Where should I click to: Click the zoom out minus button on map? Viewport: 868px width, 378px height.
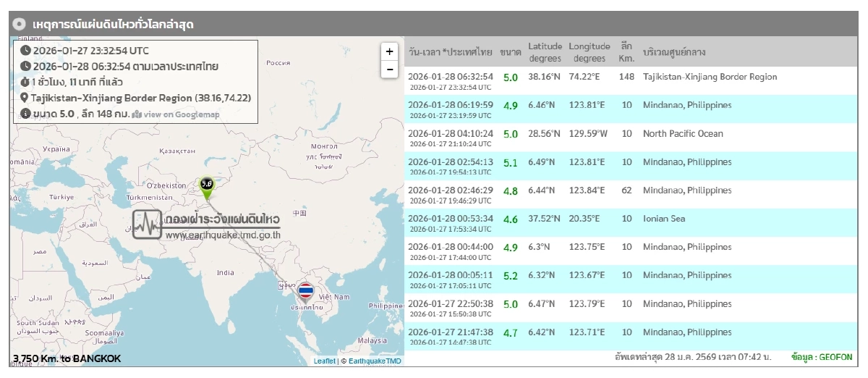click(x=389, y=70)
